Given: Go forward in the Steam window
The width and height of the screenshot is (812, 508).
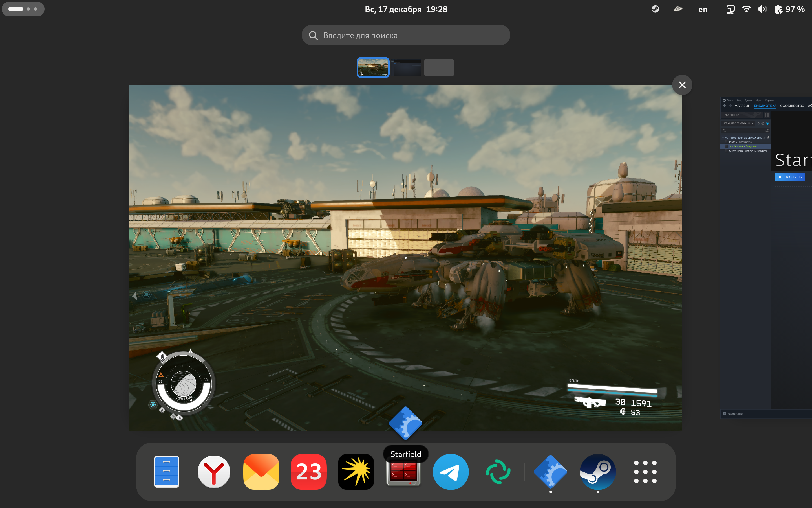Looking at the screenshot, I should [731, 106].
